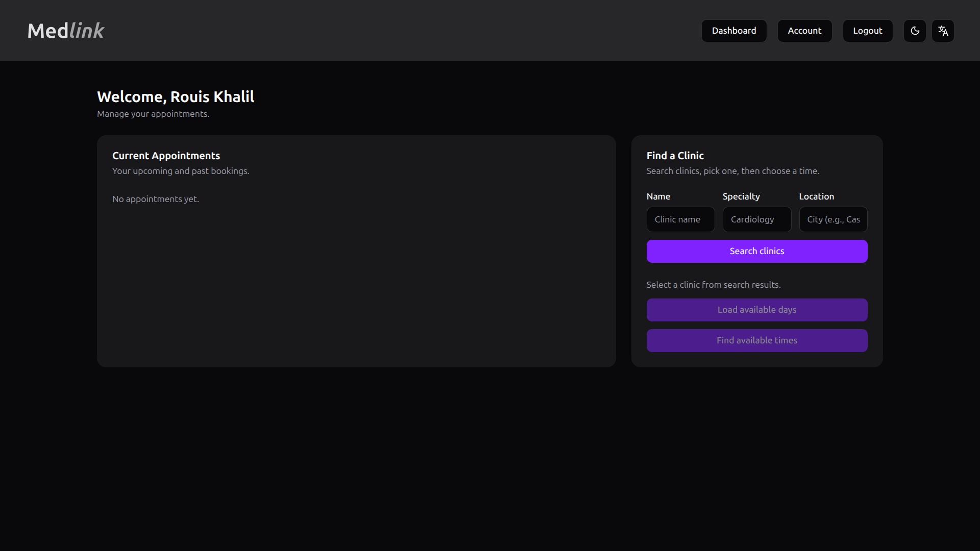Log out using the Logout button
Viewport: 980px width, 551px height.
click(867, 31)
